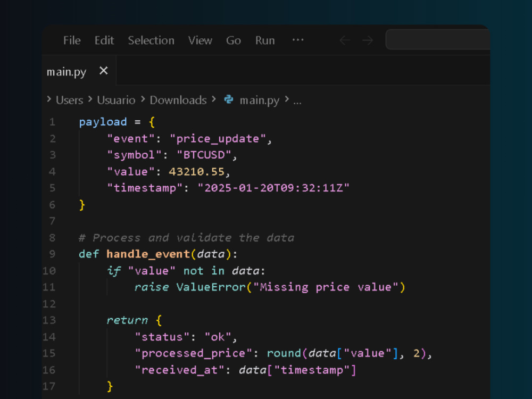Click the raise keyword on line 11
Image resolution: width=532 pixels, height=399 pixels.
151,287
